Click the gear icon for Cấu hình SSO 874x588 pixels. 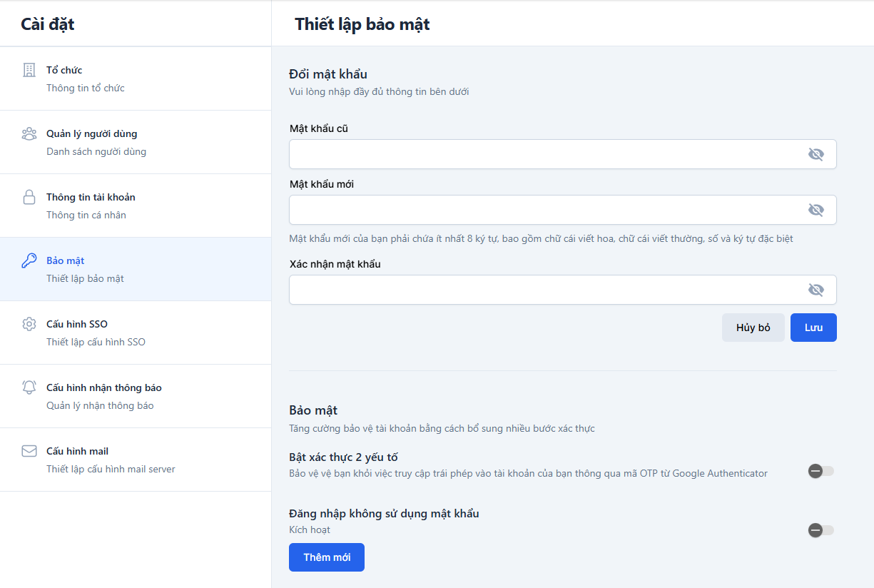pos(29,324)
